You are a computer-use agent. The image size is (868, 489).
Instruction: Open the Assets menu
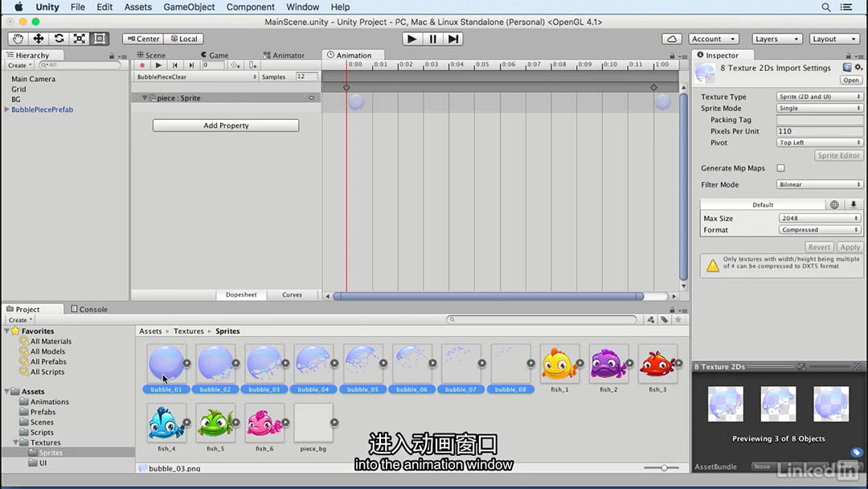pos(138,7)
